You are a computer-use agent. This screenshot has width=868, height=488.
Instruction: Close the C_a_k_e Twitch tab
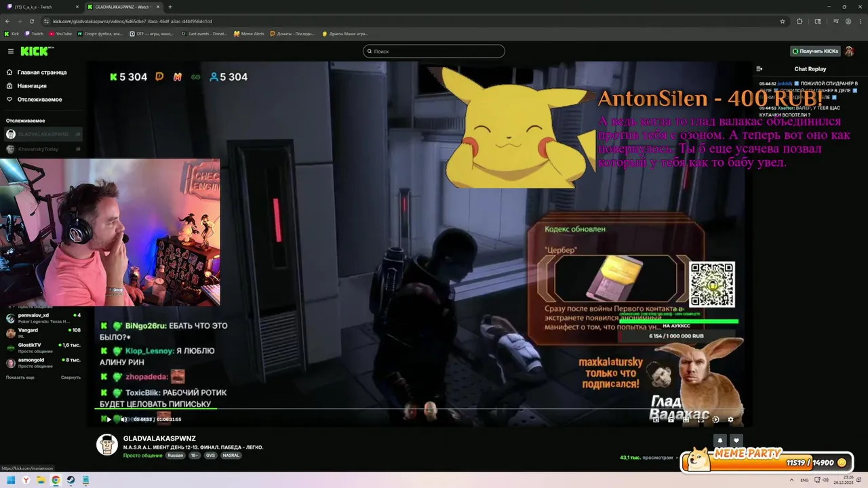pyautogui.click(x=77, y=7)
